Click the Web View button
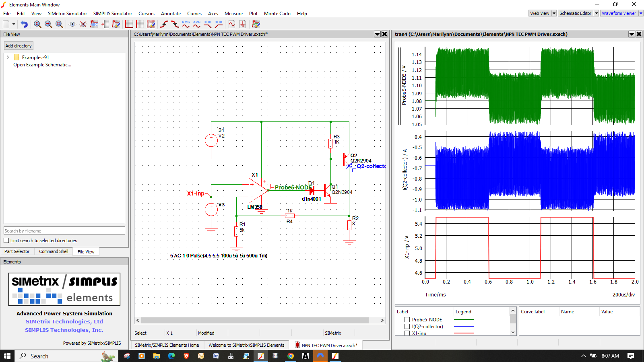 (x=540, y=13)
